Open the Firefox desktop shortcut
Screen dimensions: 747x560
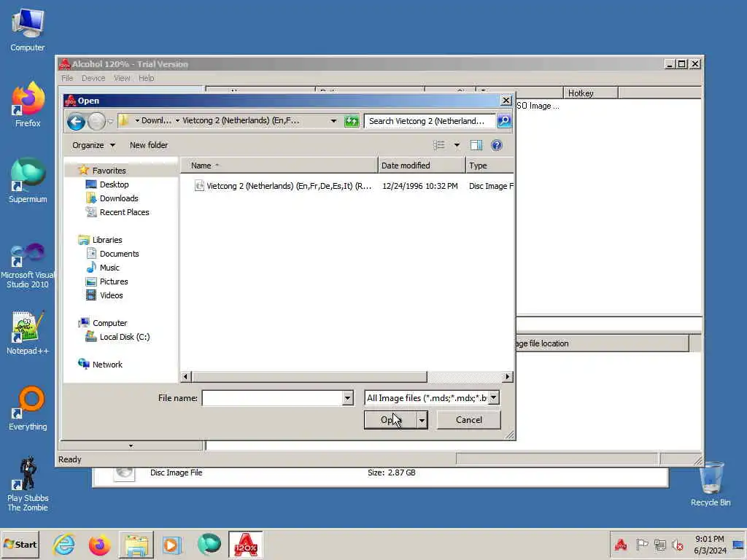point(28,105)
